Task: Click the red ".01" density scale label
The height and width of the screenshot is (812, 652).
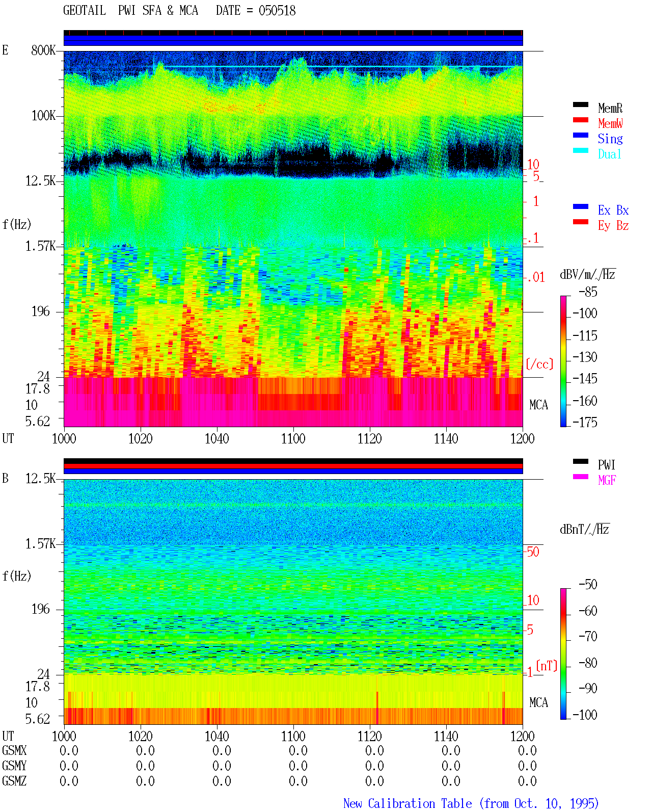Action: (536, 277)
